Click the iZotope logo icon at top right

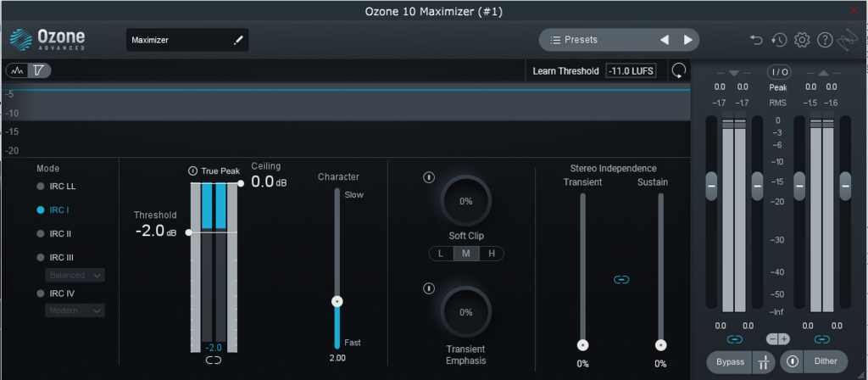click(847, 40)
